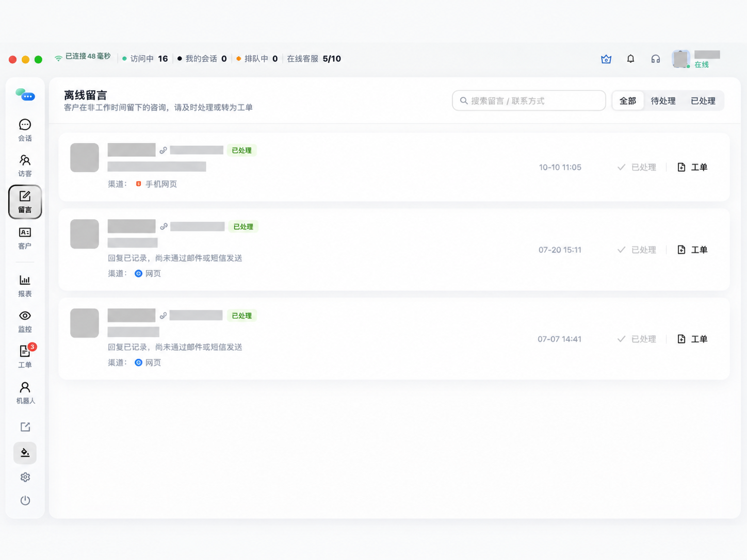Click the app logo chat bubble icon
Viewport: 747px width, 560px height.
(25, 95)
